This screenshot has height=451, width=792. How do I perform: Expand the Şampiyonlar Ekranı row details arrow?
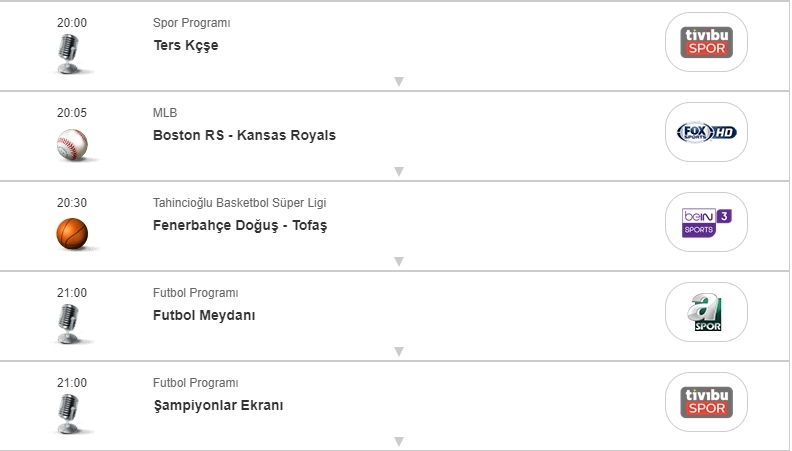tap(398, 441)
